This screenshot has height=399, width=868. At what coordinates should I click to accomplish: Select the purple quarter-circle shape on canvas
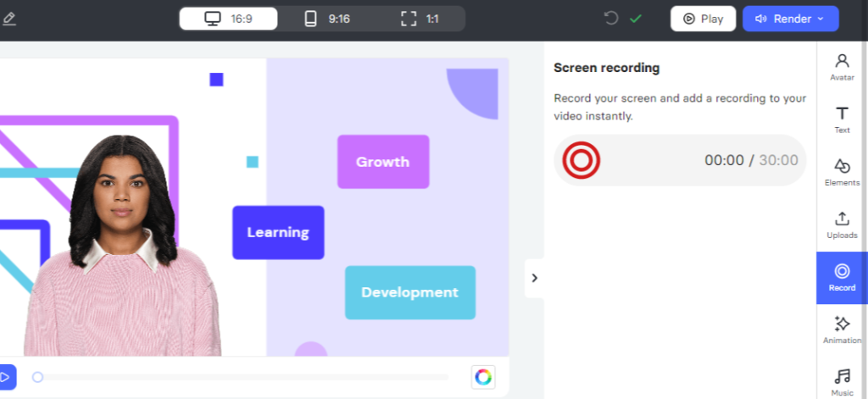(x=472, y=94)
